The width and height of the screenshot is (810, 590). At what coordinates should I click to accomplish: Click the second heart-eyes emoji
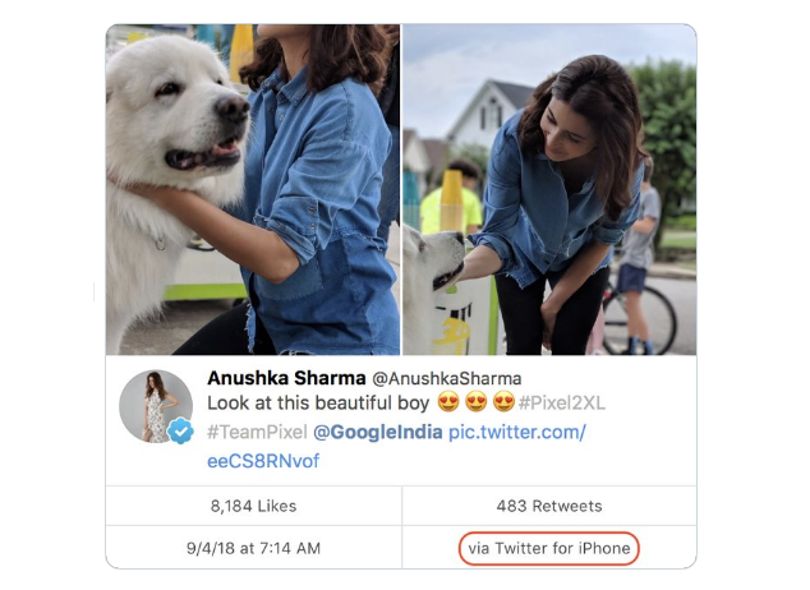476,402
